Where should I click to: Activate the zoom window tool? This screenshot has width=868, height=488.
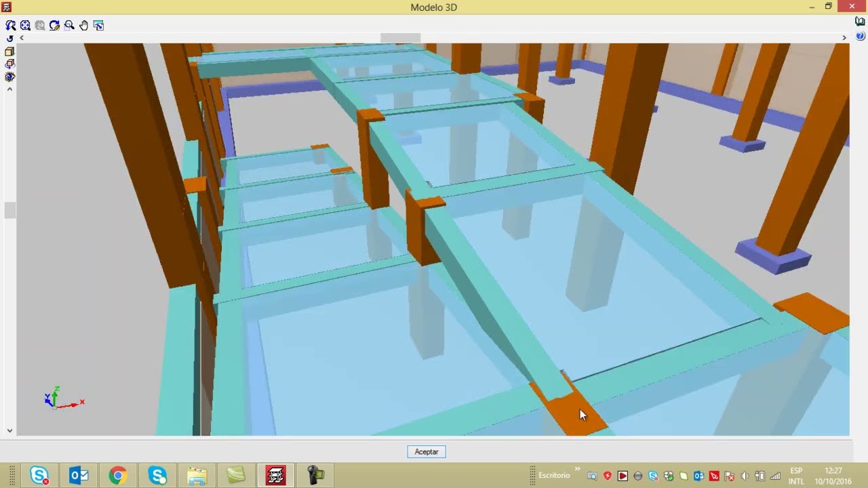click(x=69, y=25)
